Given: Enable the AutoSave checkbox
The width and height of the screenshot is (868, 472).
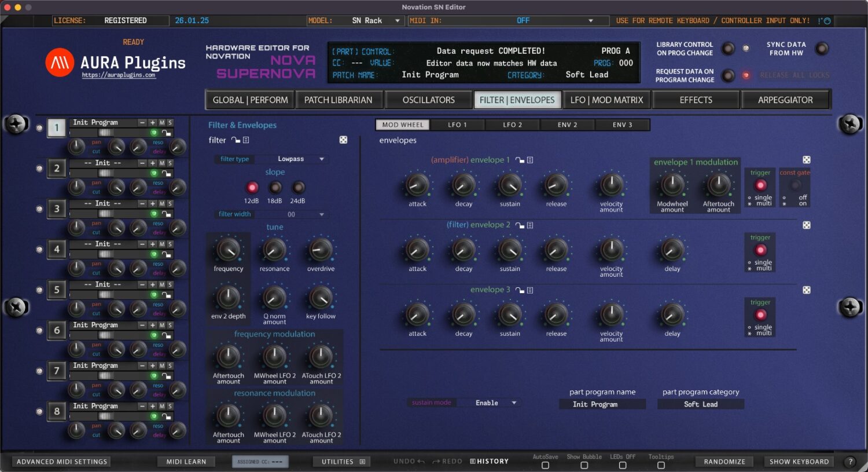Looking at the screenshot, I should [x=545, y=465].
